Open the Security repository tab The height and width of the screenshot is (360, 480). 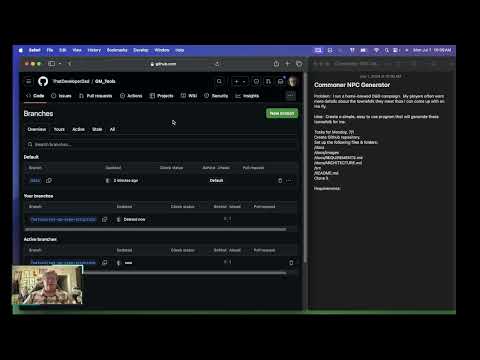216,96
